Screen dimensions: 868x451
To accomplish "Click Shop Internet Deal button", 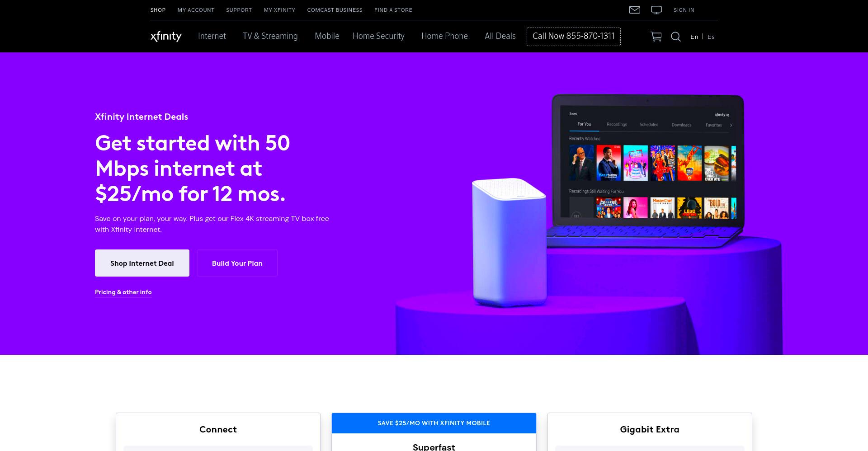I will (142, 263).
